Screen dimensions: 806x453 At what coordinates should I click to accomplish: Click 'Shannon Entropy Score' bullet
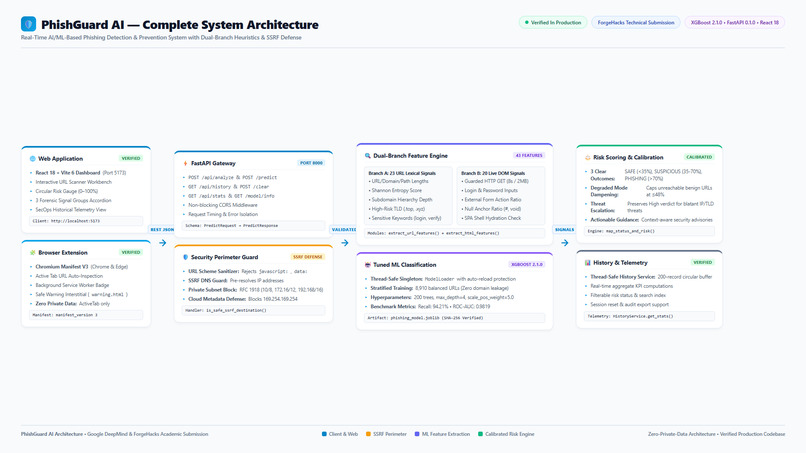tap(396, 191)
